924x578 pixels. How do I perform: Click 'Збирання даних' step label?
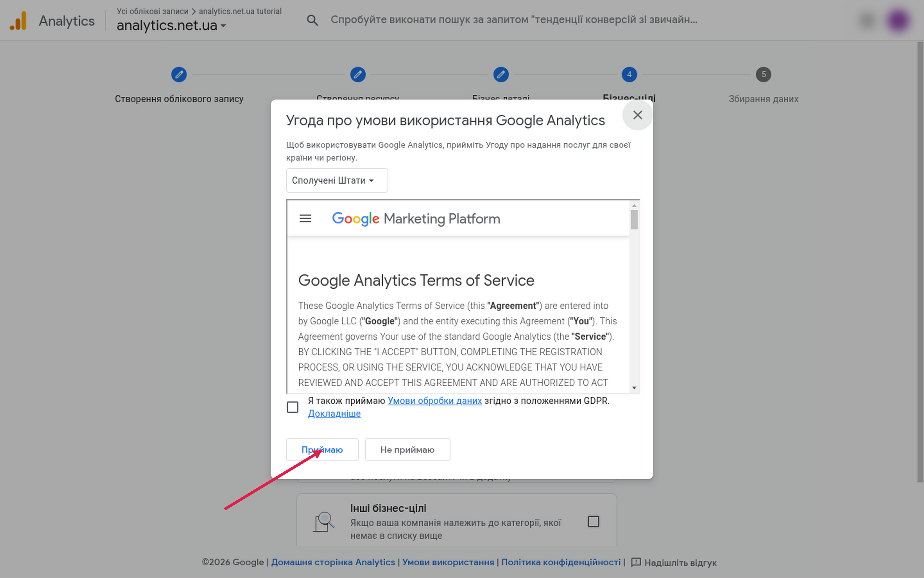coord(763,99)
